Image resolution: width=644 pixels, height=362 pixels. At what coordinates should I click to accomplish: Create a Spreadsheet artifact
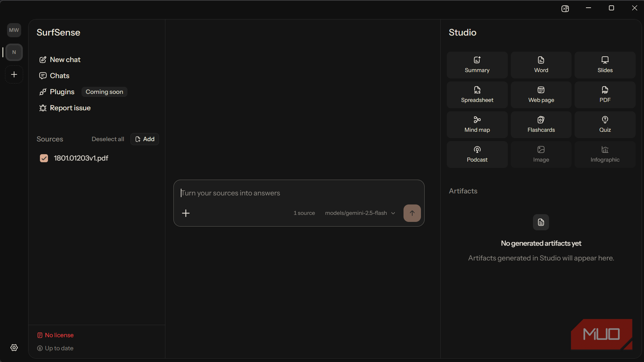point(477,95)
